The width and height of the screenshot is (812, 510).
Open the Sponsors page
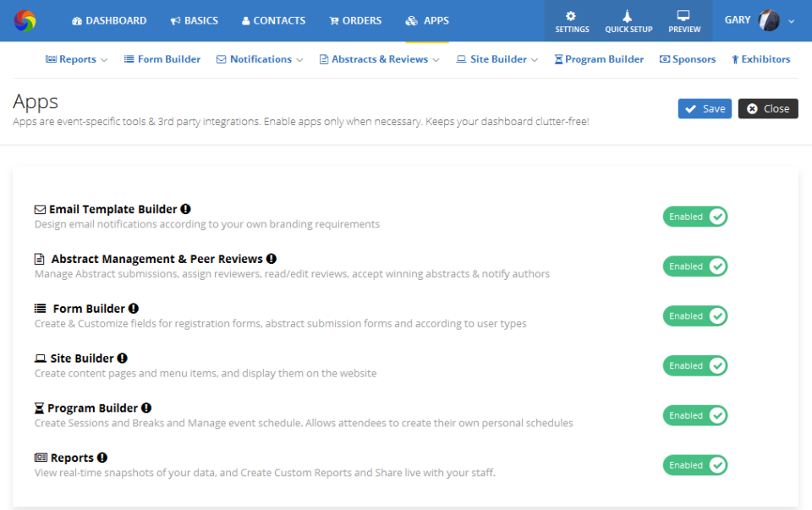688,59
